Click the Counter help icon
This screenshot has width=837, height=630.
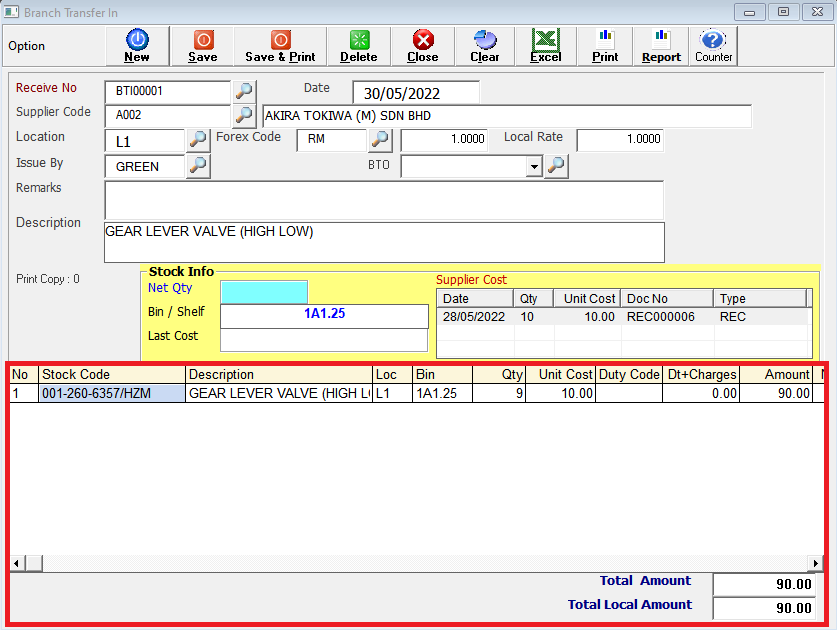point(713,46)
